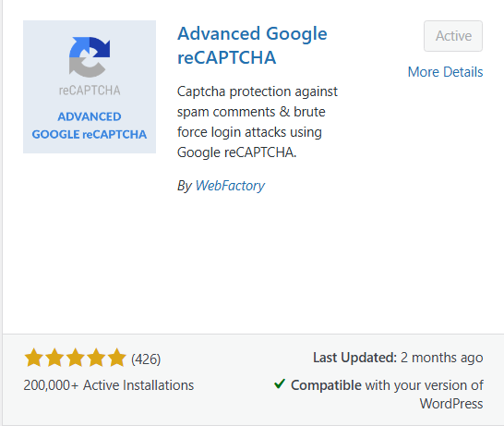This screenshot has height=426, width=504.
Task: Click the green compatibility checkmark icon
Action: [280, 383]
